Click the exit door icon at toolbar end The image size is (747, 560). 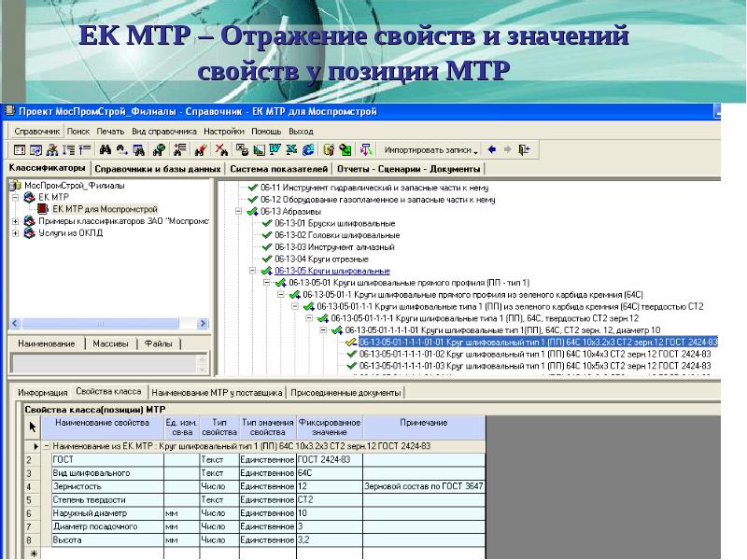525,149
